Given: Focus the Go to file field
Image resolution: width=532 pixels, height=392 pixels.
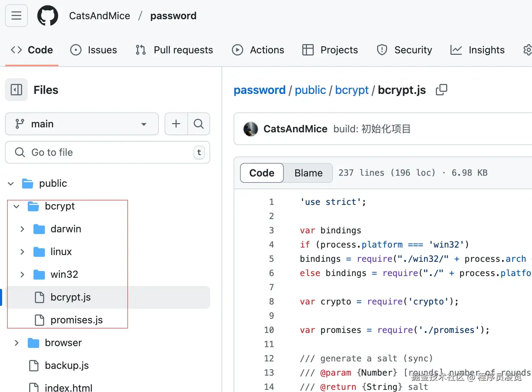Looking at the screenshot, I should click(x=107, y=152).
